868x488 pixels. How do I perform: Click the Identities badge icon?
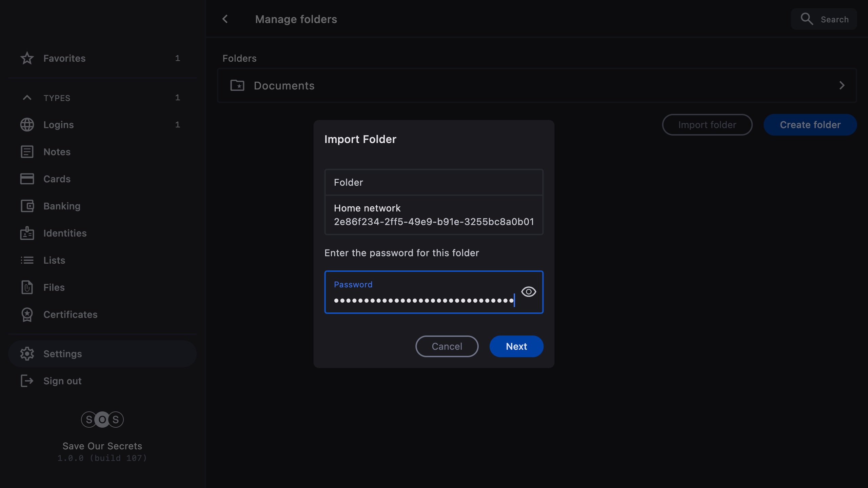[x=27, y=233]
